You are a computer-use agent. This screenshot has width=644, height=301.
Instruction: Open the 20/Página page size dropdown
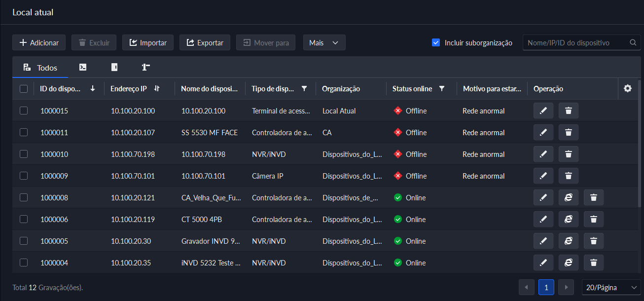(611, 287)
